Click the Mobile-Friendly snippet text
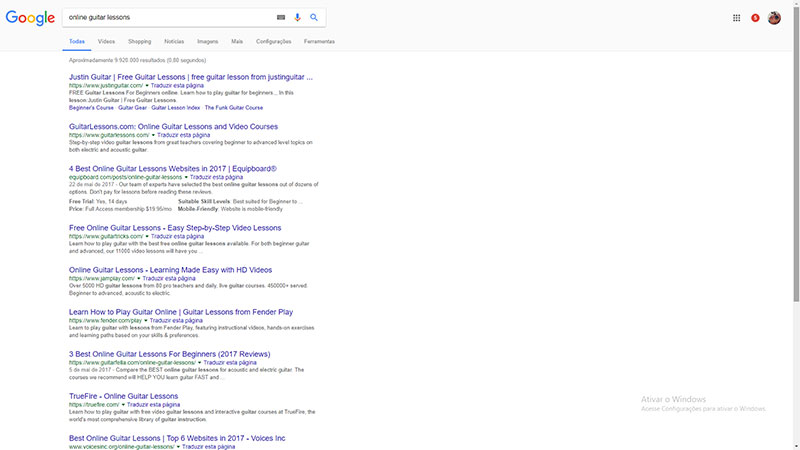 pyautogui.click(x=230, y=209)
